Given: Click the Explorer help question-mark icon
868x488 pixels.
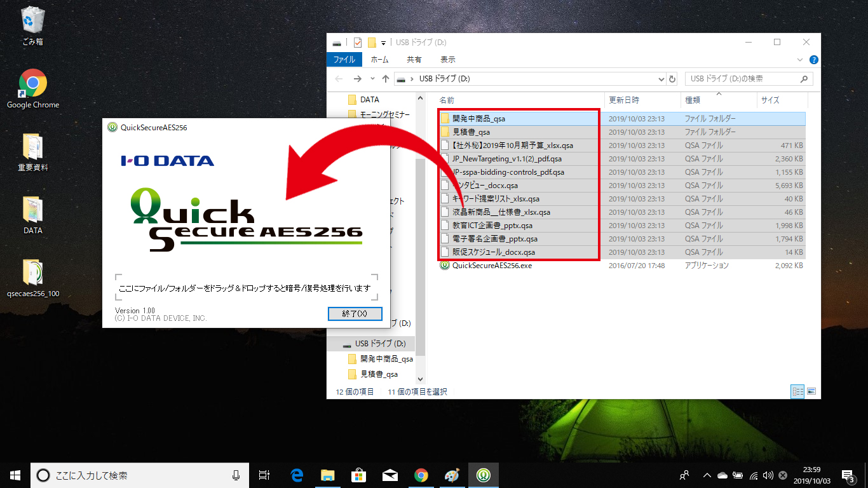Looking at the screenshot, I should [813, 60].
